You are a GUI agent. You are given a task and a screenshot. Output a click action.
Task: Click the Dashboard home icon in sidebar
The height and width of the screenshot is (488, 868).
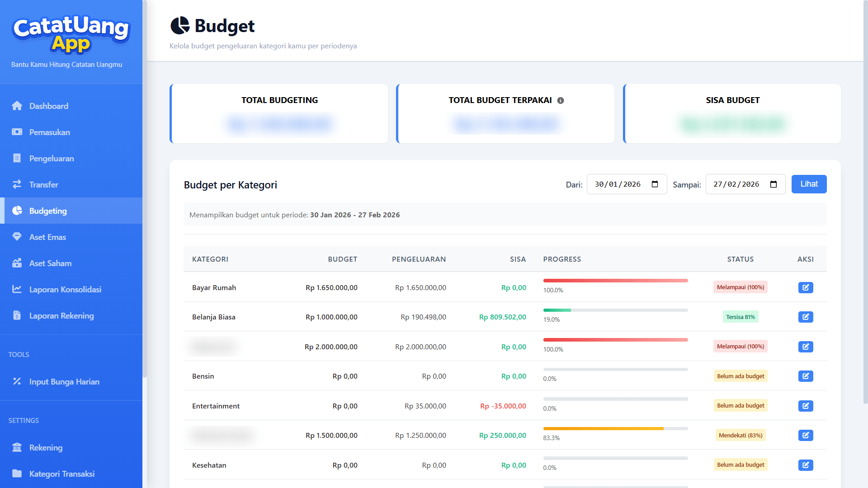pos(17,106)
